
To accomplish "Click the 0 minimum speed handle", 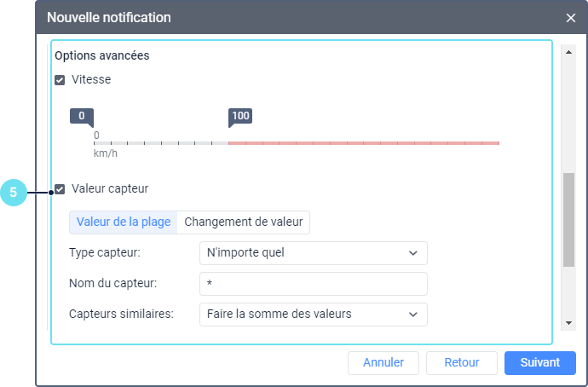I will (x=82, y=117).
